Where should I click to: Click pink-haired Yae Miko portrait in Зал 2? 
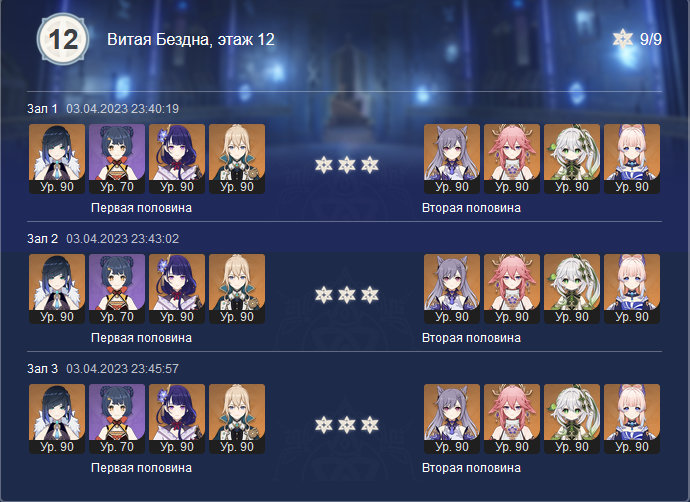tap(512, 289)
